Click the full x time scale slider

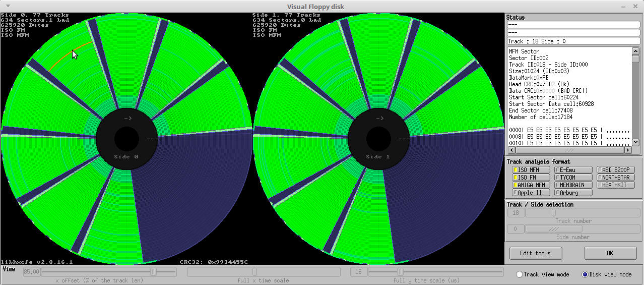click(264, 272)
